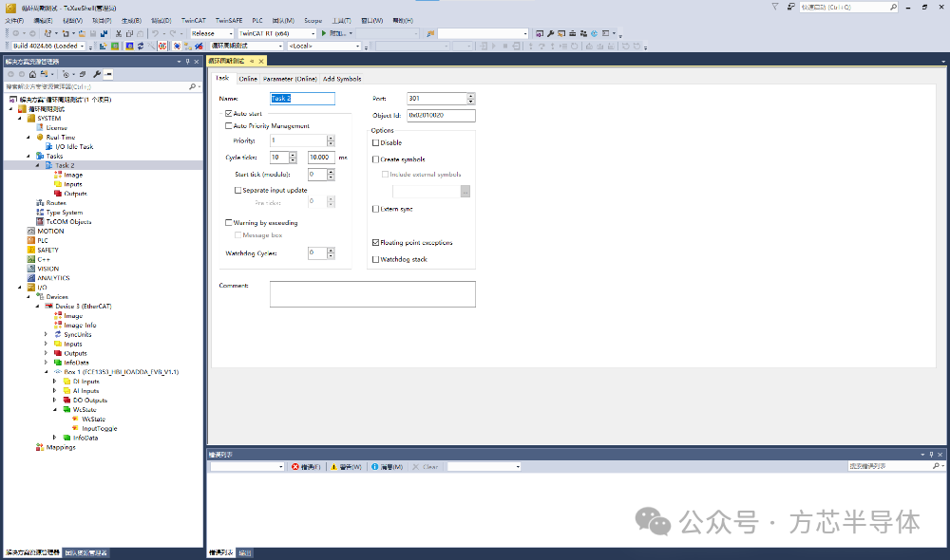
Task: Click the Show Online Data icon
Action: [177, 46]
